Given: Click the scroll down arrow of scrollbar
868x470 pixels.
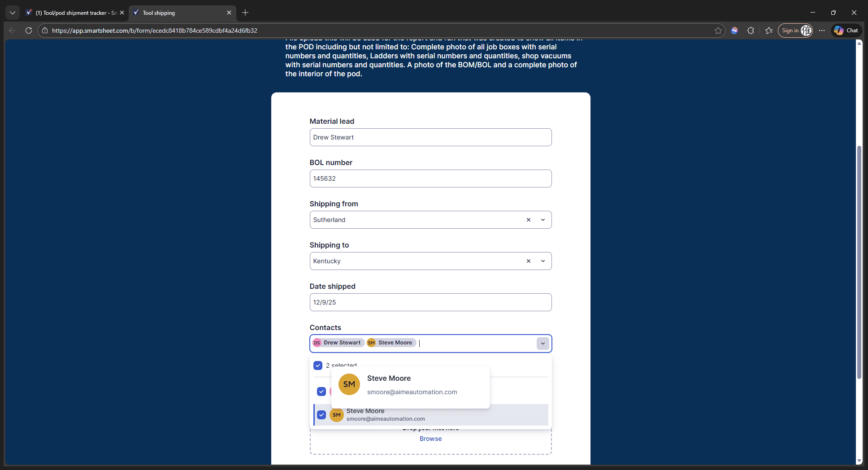Looking at the screenshot, I should (859, 461).
